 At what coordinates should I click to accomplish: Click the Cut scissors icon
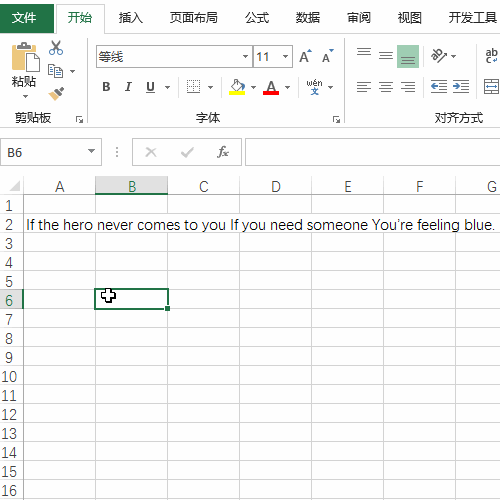[x=56, y=48]
